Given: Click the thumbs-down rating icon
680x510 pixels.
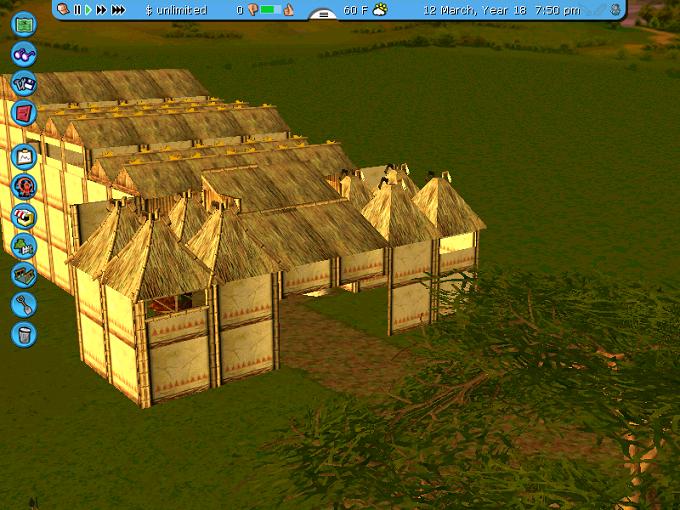Looking at the screenshot, I should coord(253,10).
